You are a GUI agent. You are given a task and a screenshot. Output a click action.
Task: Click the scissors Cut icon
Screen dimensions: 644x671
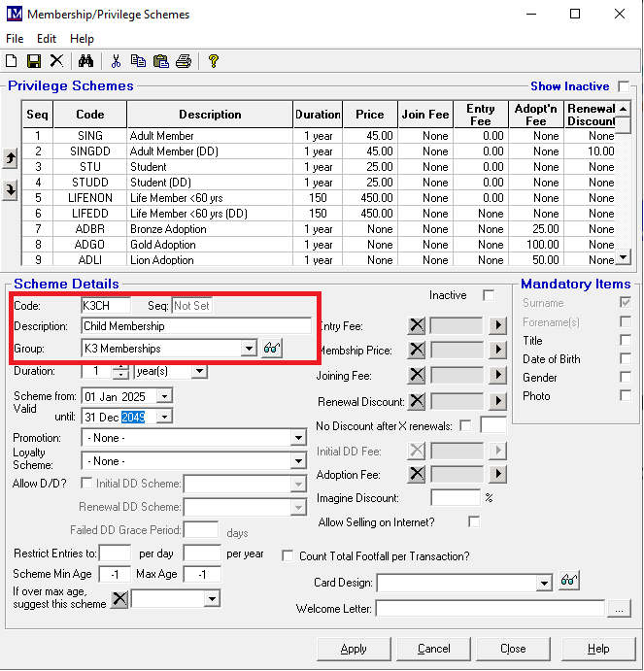116,61
